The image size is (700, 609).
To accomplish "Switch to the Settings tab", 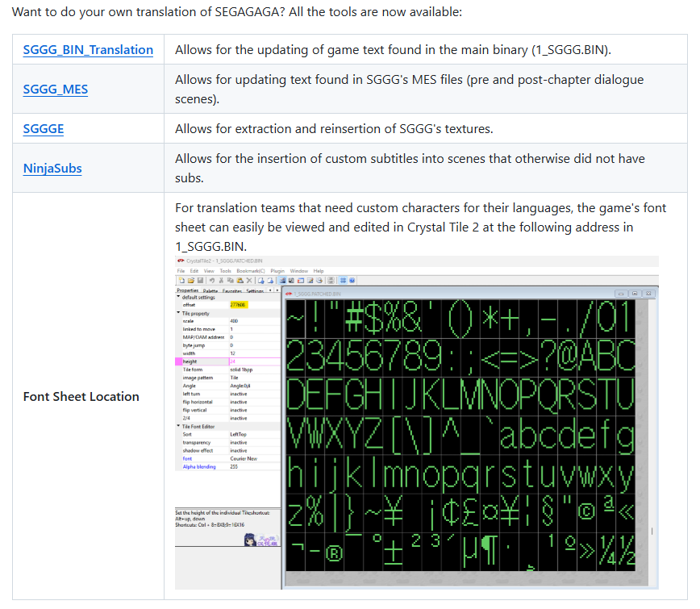I will click(255, 290).
